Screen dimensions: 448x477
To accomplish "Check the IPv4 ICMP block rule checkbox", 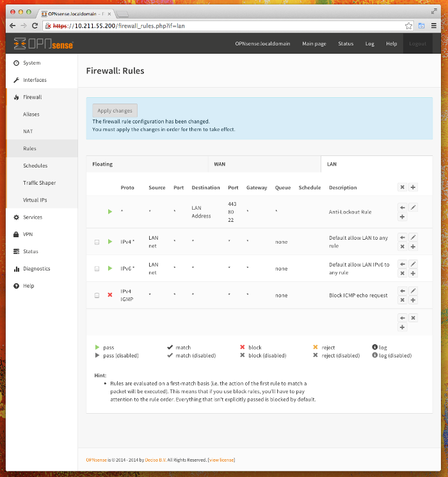I will click(97, 295).
